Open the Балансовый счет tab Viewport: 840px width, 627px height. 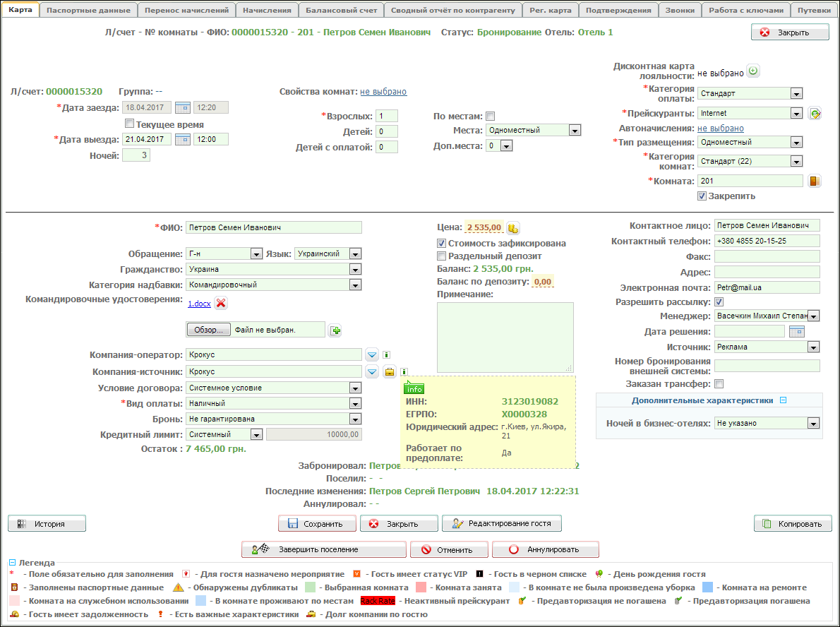point(341,11)
